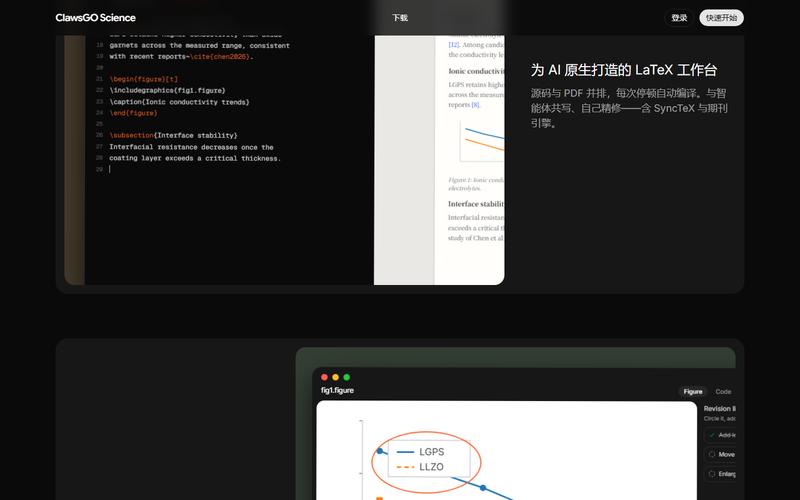Screen dimensions: 800x500
Task: Click the red window dot of fig1.figure
Action: tap(324, 377)
